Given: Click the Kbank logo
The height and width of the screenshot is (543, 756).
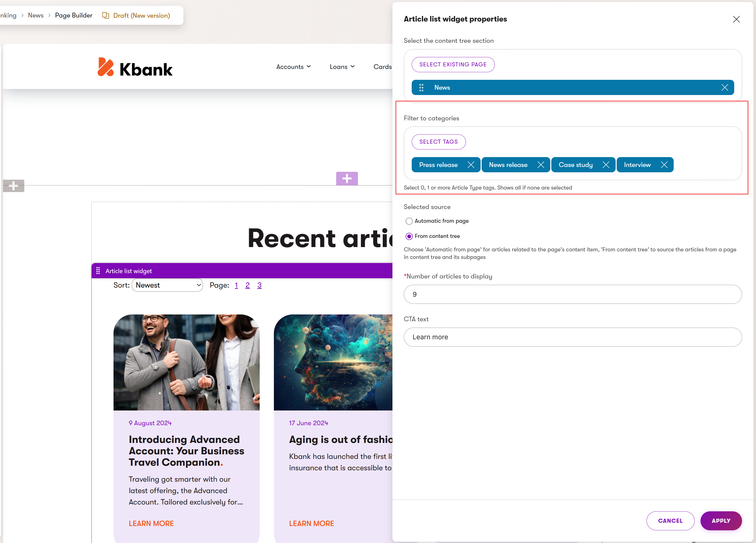Looking at the screenshot, I should pos(135,67).
